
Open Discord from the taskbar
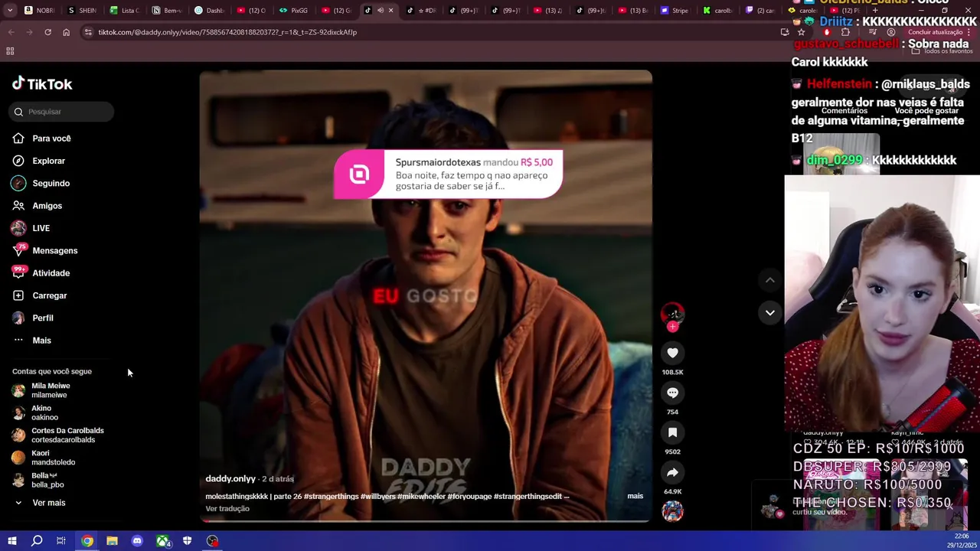tap(137, 541)
